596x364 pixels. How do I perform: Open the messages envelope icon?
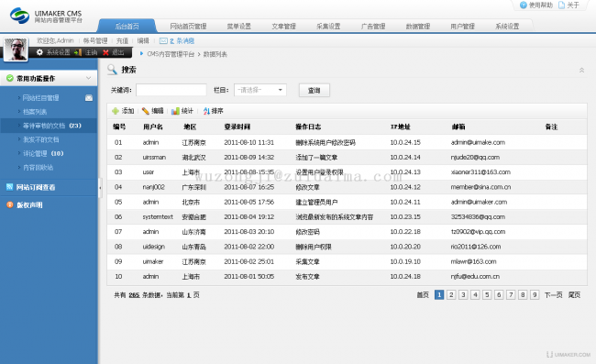163,40
